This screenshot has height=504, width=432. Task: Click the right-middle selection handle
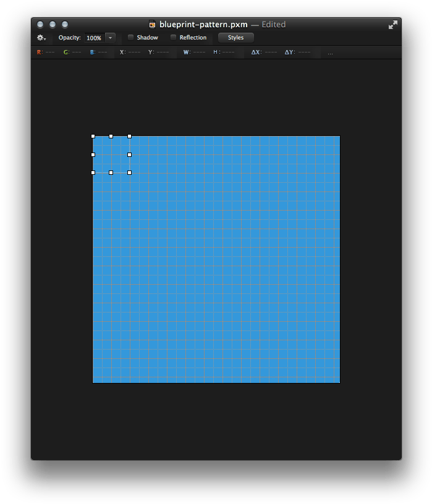click(129, 154)
